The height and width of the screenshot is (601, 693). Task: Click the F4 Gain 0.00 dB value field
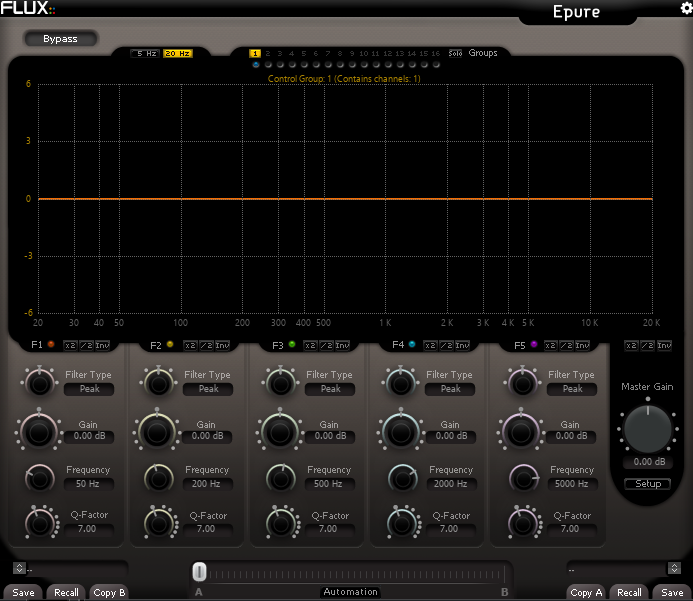[451, 436]
